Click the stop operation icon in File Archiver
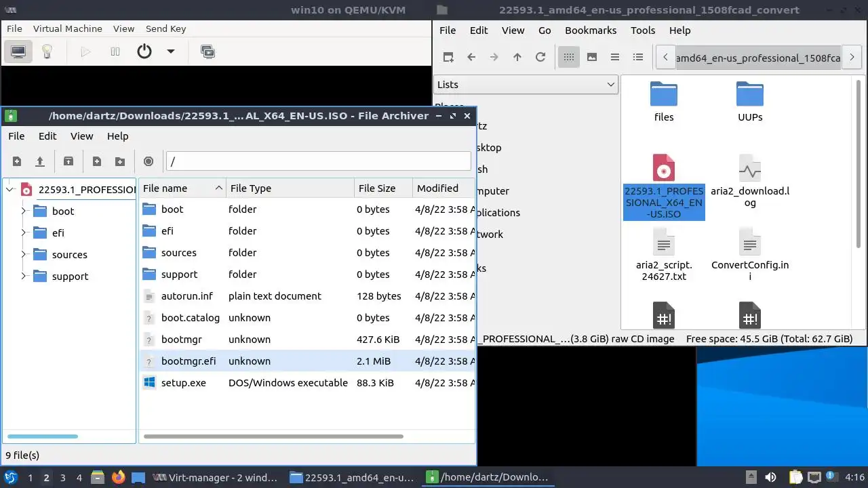This screenshot has width=868, height=488. [x=149, y=161]
